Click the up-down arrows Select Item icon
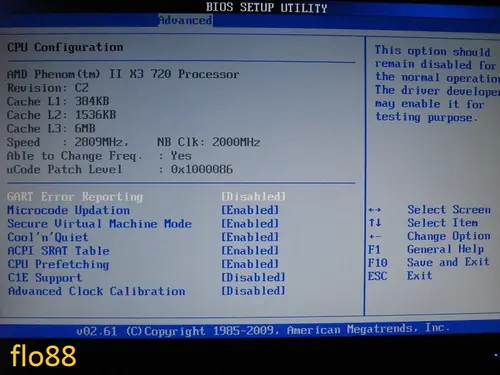 point(375,222)
